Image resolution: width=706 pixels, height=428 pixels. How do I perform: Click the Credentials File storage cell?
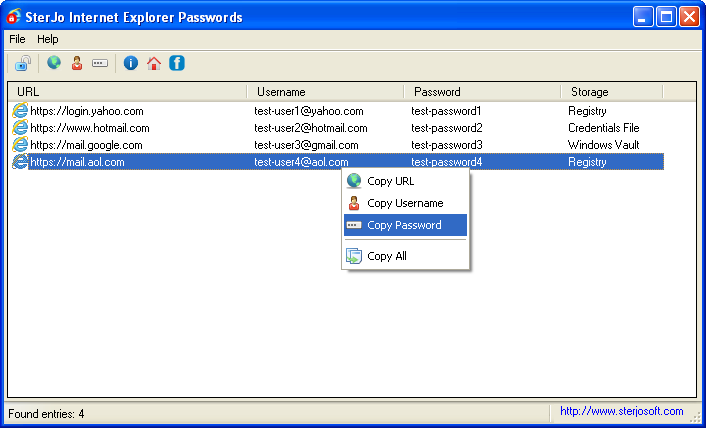point(604,128)
